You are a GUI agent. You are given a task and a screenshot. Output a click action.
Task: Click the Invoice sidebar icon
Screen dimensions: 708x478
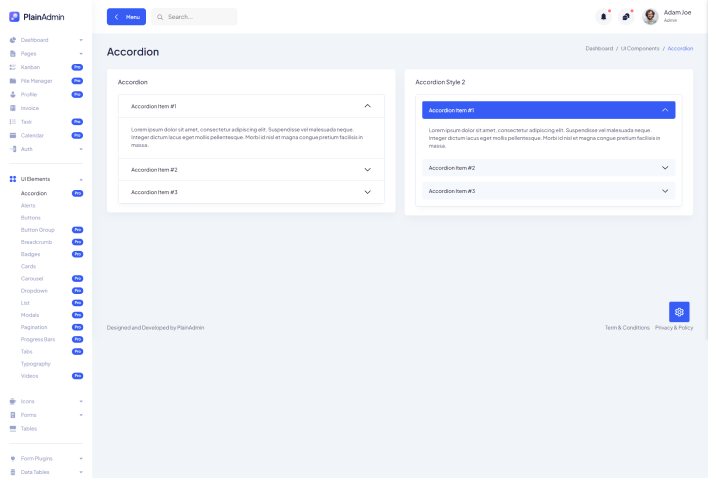(13, 108)
